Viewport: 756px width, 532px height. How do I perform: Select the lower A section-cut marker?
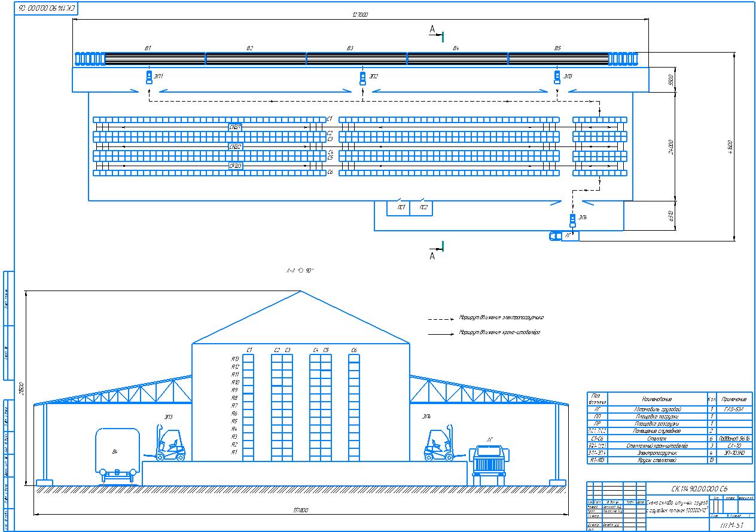[435, 251]
